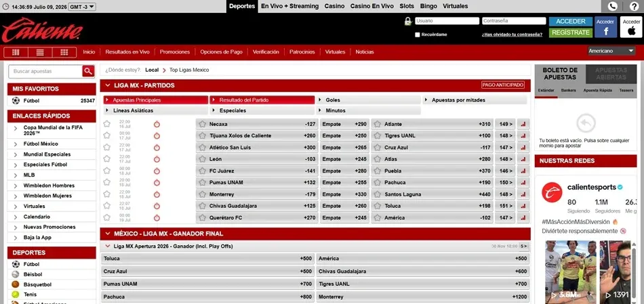Open the Americano odds format dropdown

(x=611, y=51)
